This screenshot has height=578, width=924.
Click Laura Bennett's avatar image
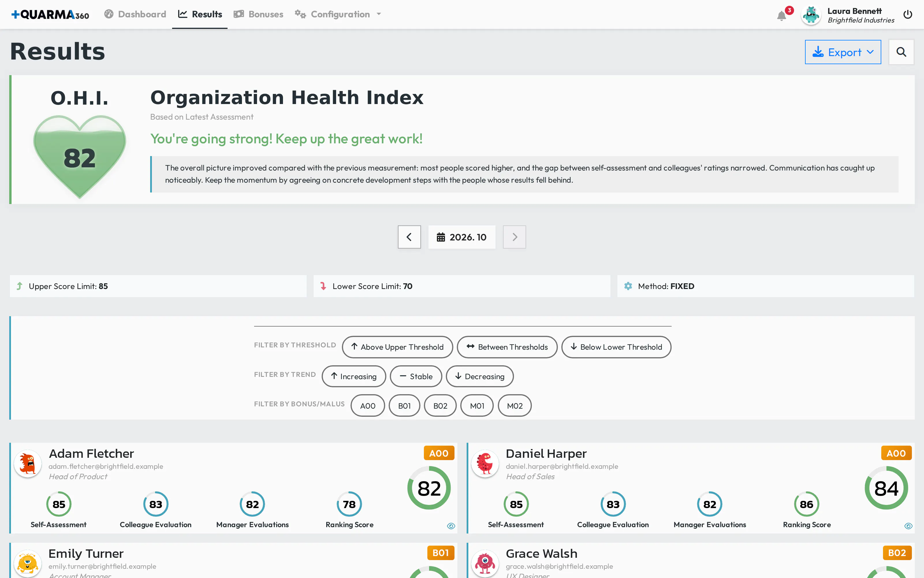coord(811,15)
